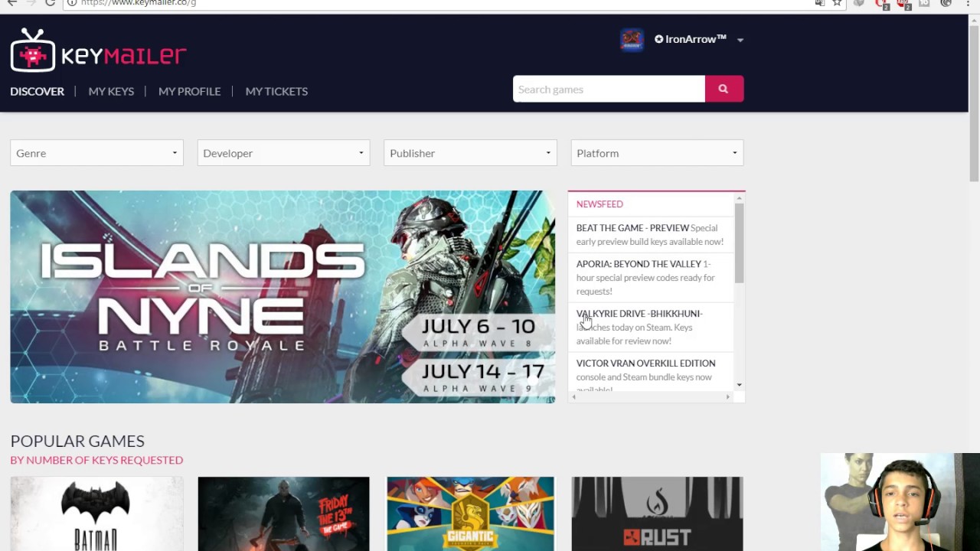Open the Friday the 13th game card
This screenshot has width=980, height=551.
click(283, 514)
